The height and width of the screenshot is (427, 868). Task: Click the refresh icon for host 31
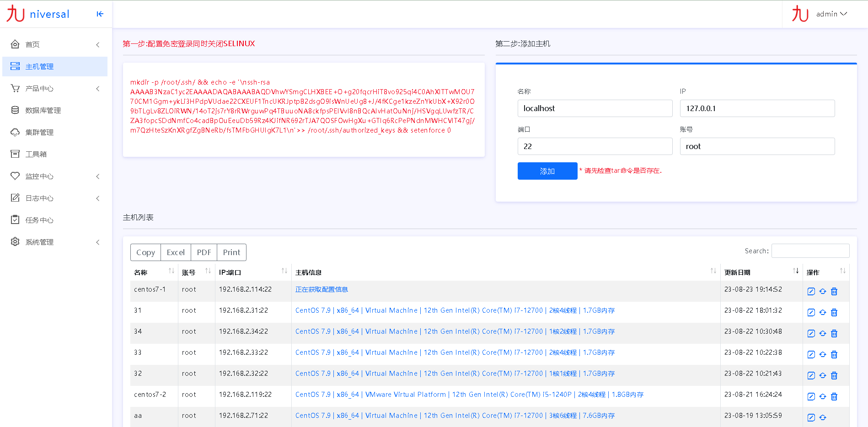pos(822,313)
